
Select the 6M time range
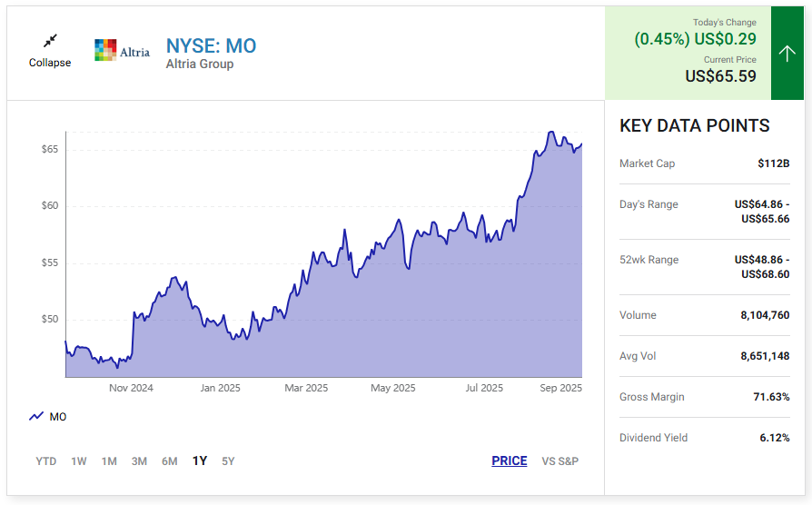click(169, 461)
